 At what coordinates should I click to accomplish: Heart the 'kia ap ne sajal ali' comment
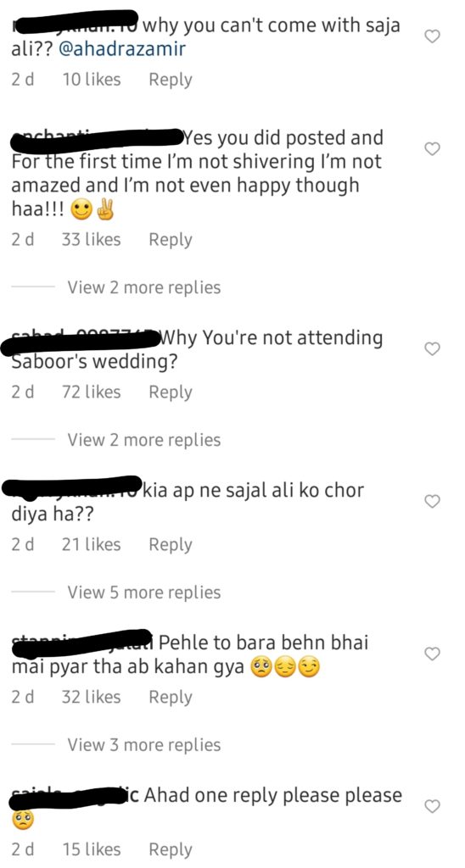point(432,501)
